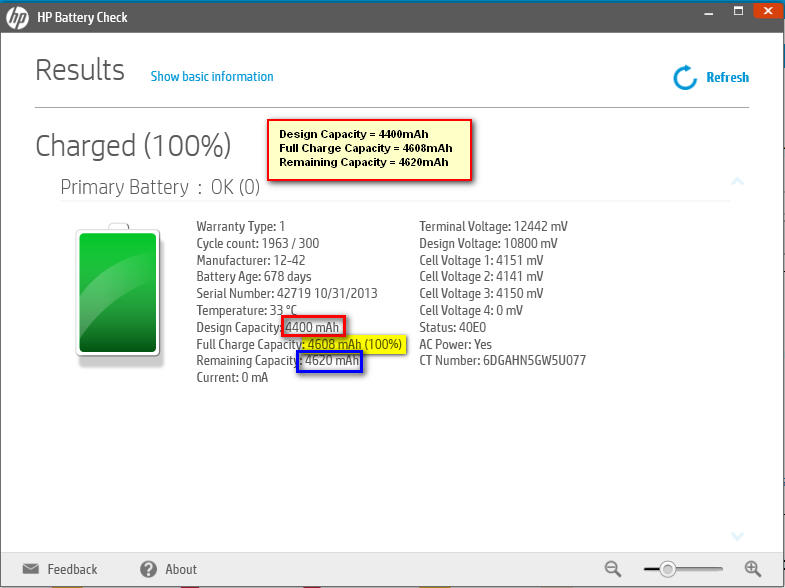Collapse Primary Battery section with up chevron

[737, 181]
